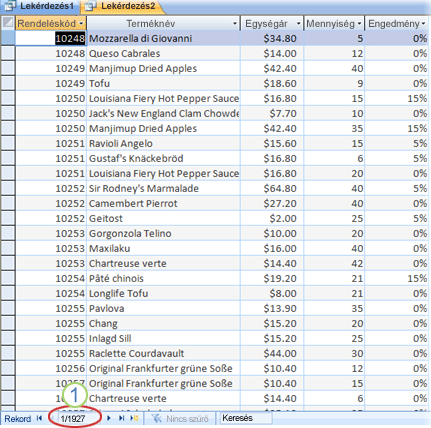Click the Gustaf's Knäckebröd cell

(x=163, y=158)
